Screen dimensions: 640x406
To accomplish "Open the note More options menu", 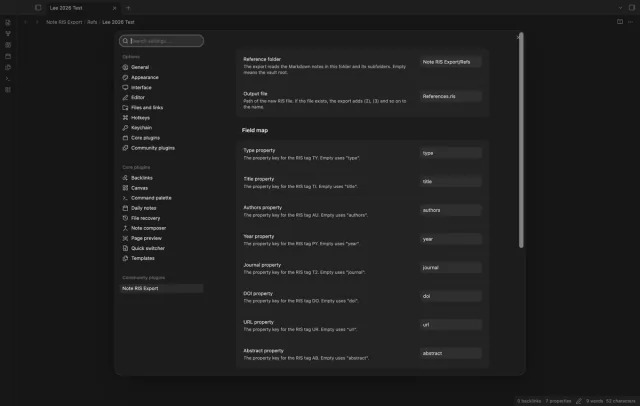I will 631,22.
